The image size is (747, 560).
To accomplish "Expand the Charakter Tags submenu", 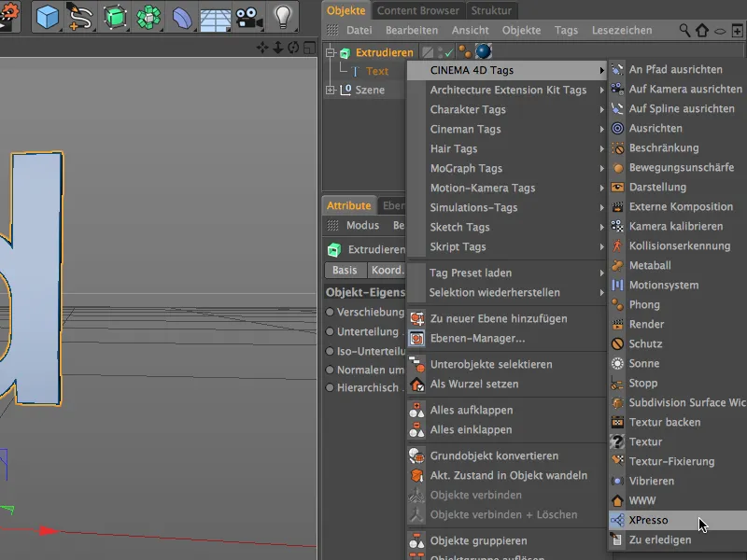I will 507,109.
